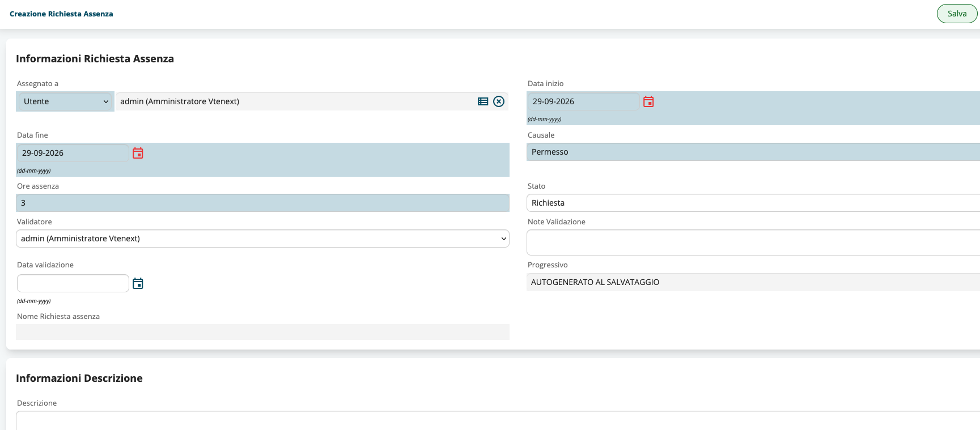Click the Causale label
This screenshot has height=430, width=980.
[541, 135]
